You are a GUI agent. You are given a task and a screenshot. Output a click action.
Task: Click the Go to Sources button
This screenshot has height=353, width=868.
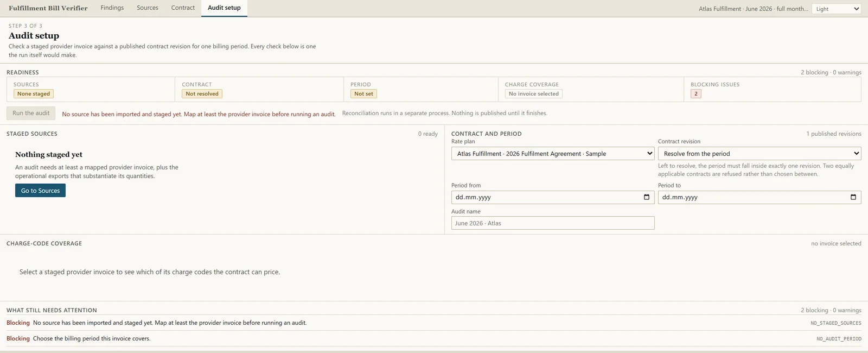(40, 191)
